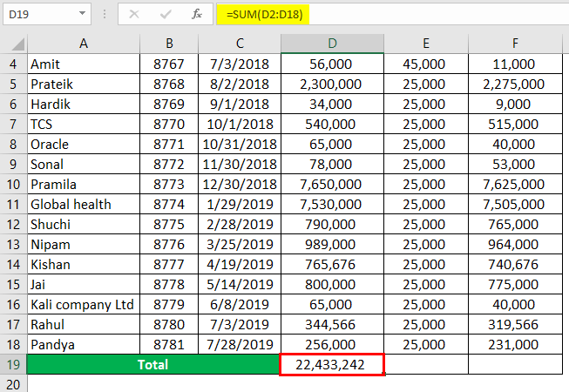Click the amount cell 2,300,000
This screenshot has width=569, height=392.
click(x=332, y=84)
